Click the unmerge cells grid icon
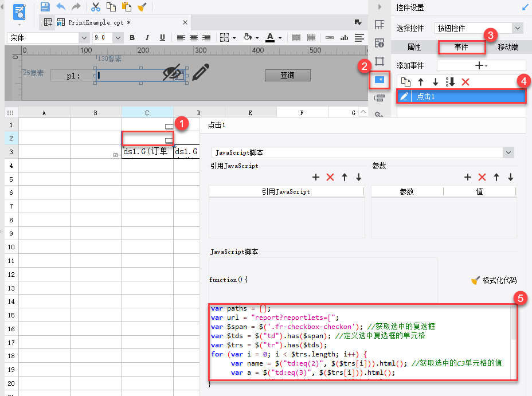This screenshot has height=396, width=532. click(311, 38)
